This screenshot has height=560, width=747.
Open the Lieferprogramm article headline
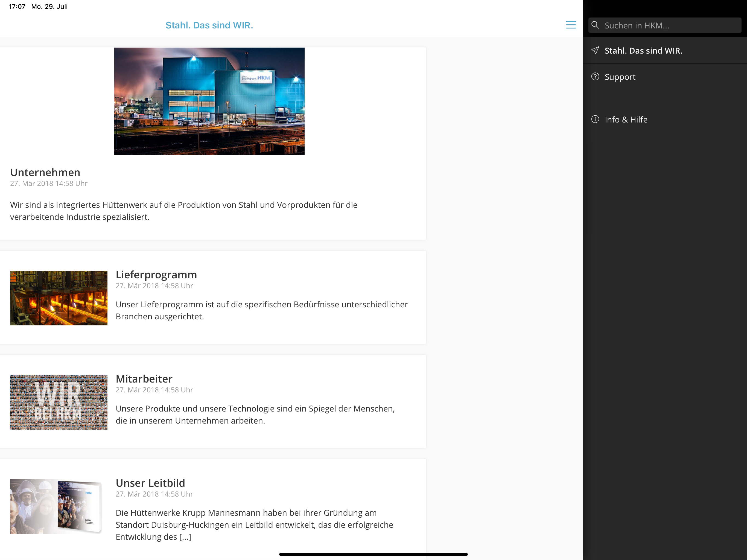click(156, 275)
